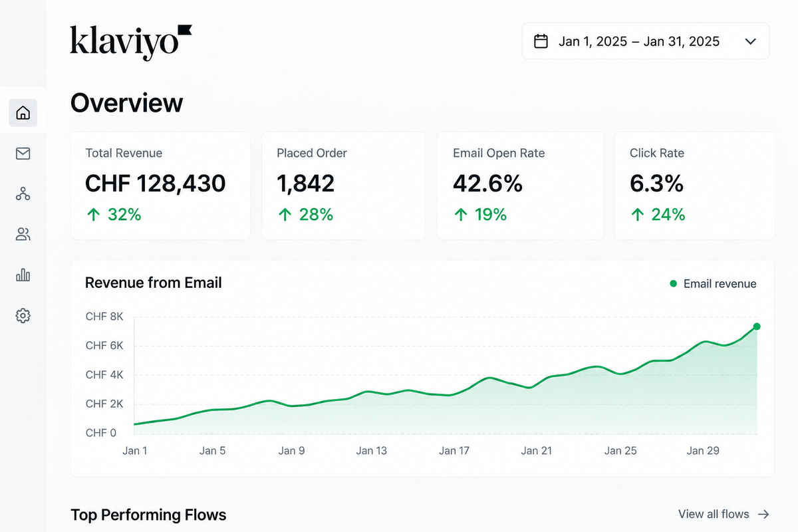The image size is (798, 532).
Task: Open the Flows node icon in sidebar
Action: point(23,194)
